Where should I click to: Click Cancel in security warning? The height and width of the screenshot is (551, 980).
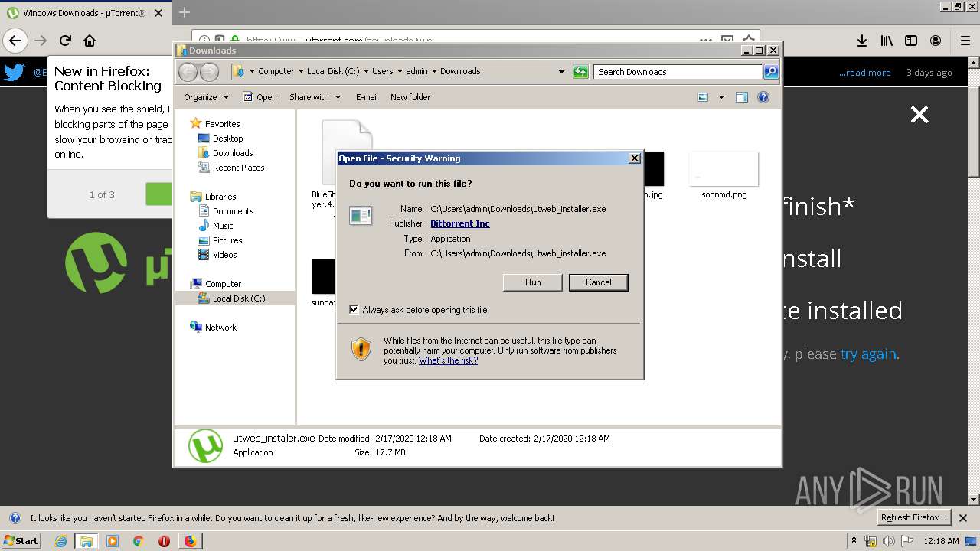pyautogui.click(x=599, y=282)
